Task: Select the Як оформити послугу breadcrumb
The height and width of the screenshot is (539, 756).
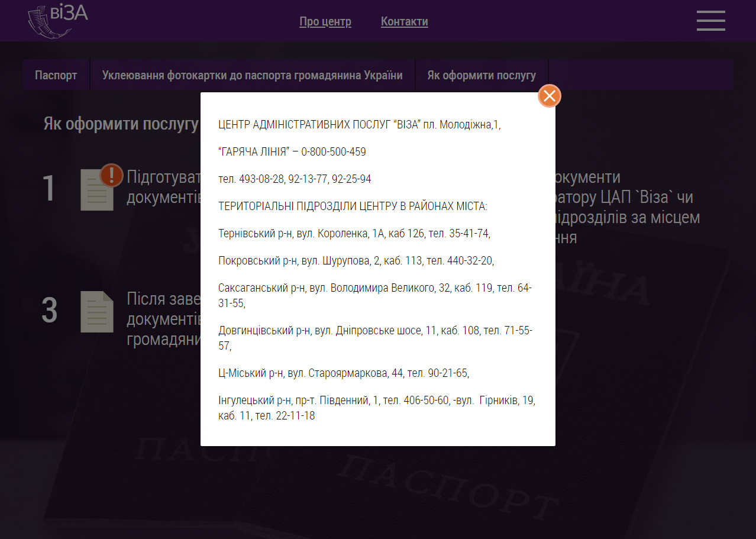Action: click(x=482, y=75)
